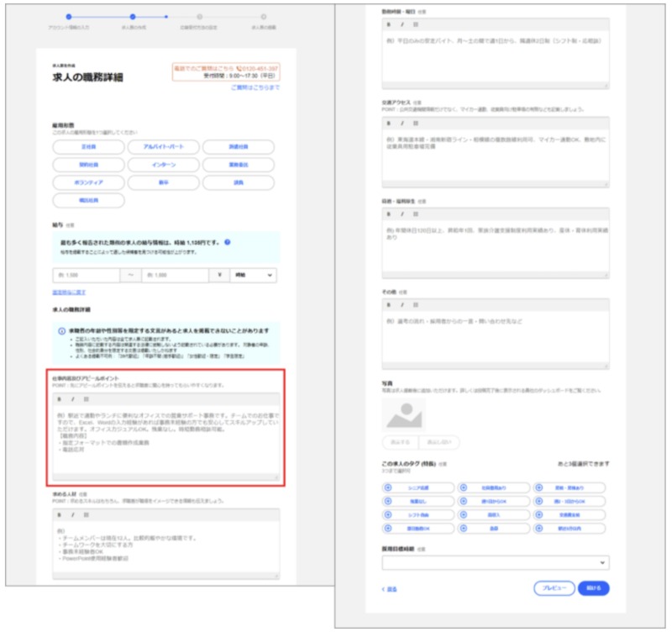Image resolution: width=672 pixels, height=632 pixels.
Task: Click the italic icon in 仕事内容 editor
Action: click(72, 398)
